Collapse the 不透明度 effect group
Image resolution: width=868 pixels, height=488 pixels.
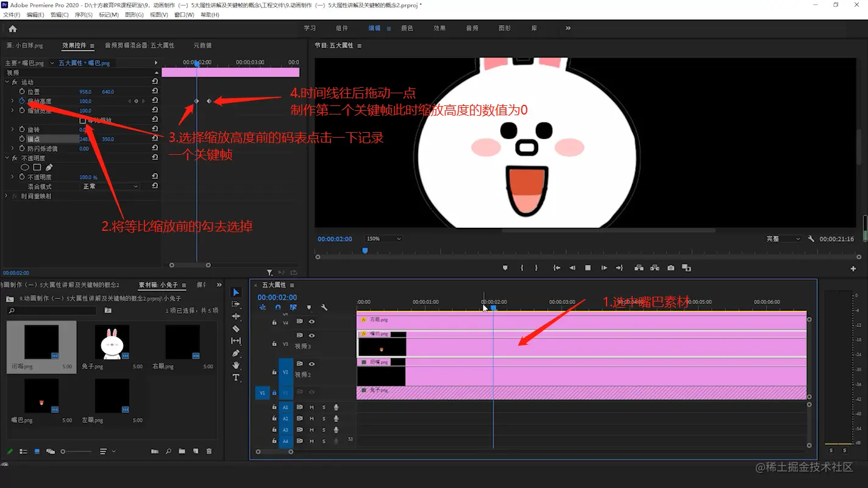[x=7, y=158]
